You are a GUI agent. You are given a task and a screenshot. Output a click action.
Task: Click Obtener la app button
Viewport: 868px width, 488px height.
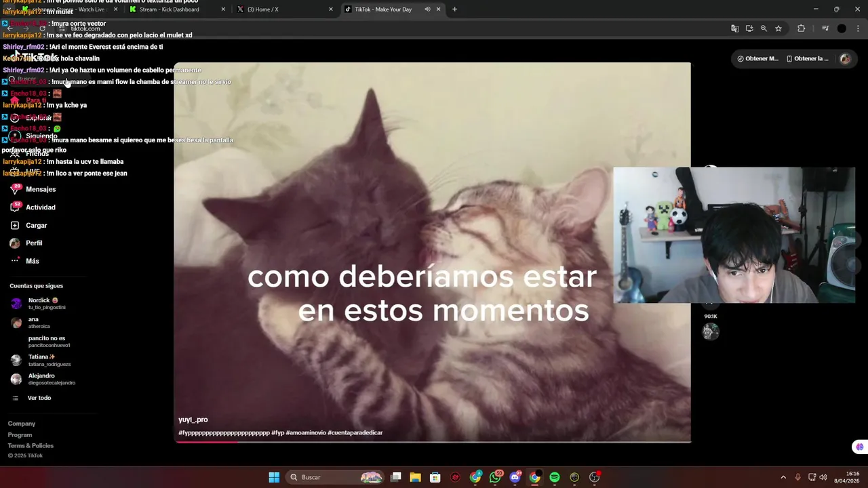coord(807,59)
